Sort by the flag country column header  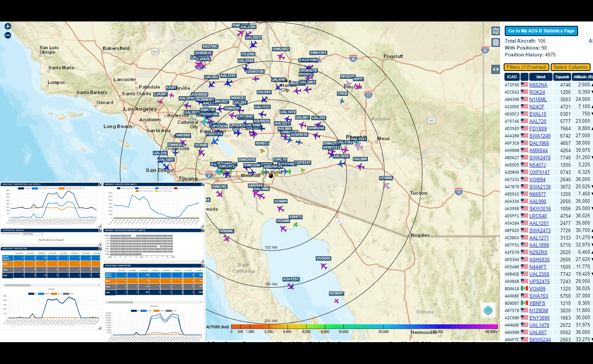pos(524,77)
